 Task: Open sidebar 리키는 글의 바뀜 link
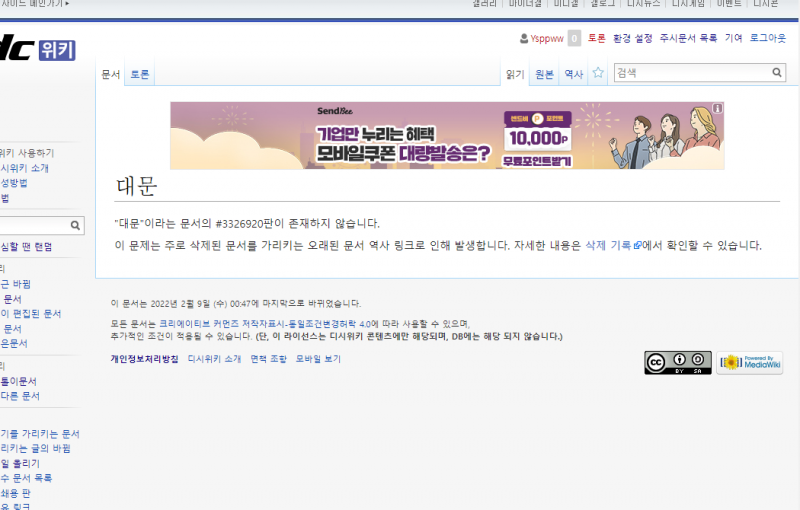click(x=35, y=449)
